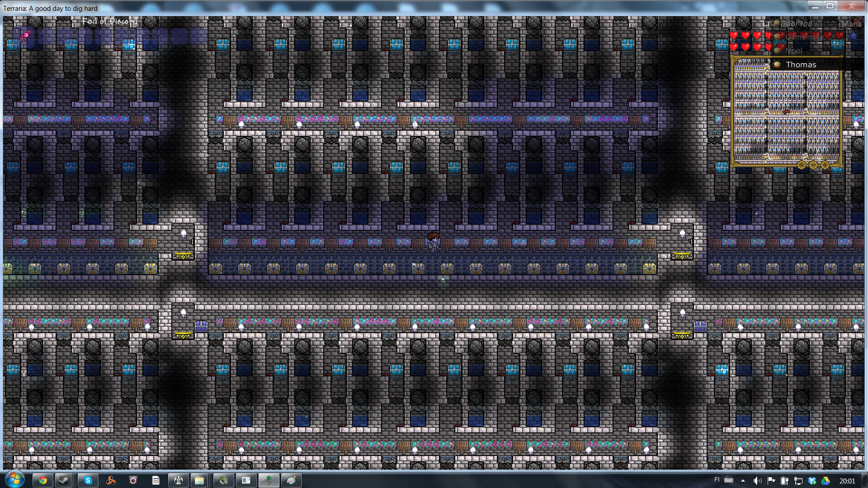Image resolution: width=868 pixels, height=488 pixels.
Task: Open Dropbox from the system tray
Action: point(812,481)
